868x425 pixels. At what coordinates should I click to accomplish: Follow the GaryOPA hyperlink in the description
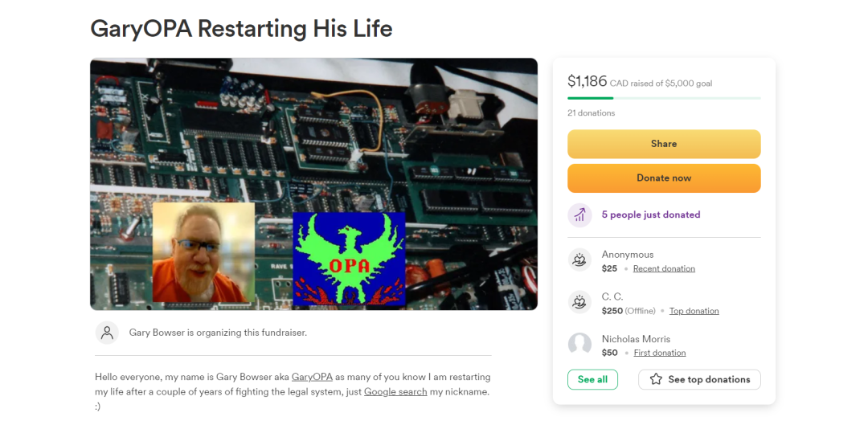coord(312,378)
